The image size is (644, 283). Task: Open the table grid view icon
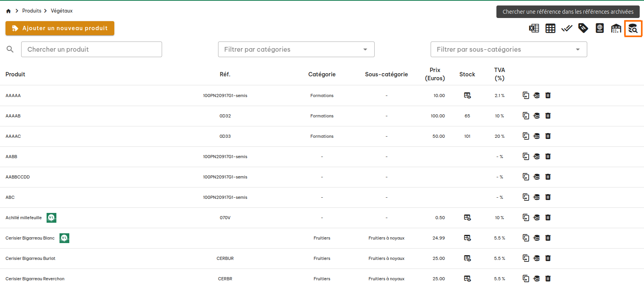pyautogui.click(x=550, y=28)
